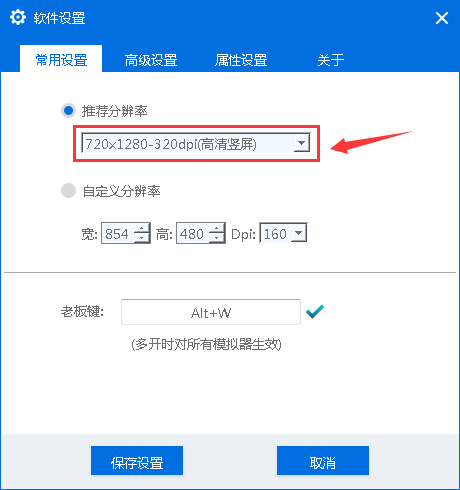Select the 自定义分辨率 radio button
Viewport: 460px width, 490px height.
click(x=69, y=191)
